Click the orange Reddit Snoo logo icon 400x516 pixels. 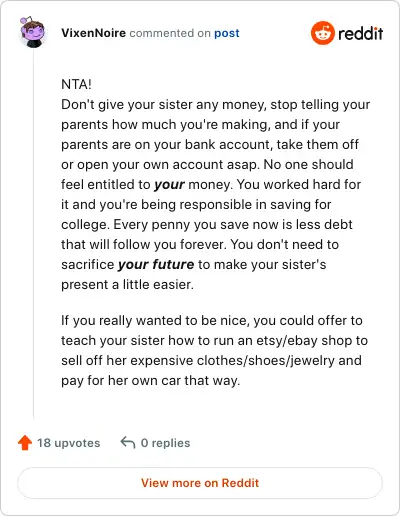(322, 33)
